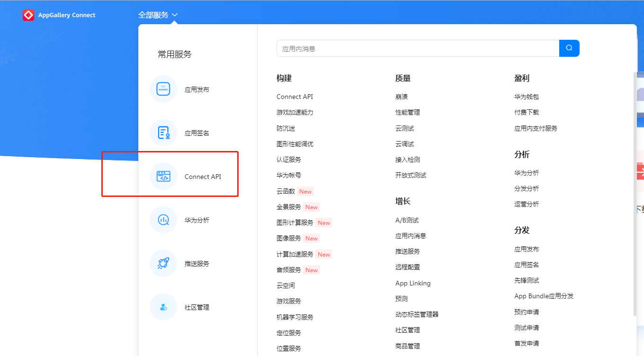Open 全景服务 service

(x=289, y=207)
